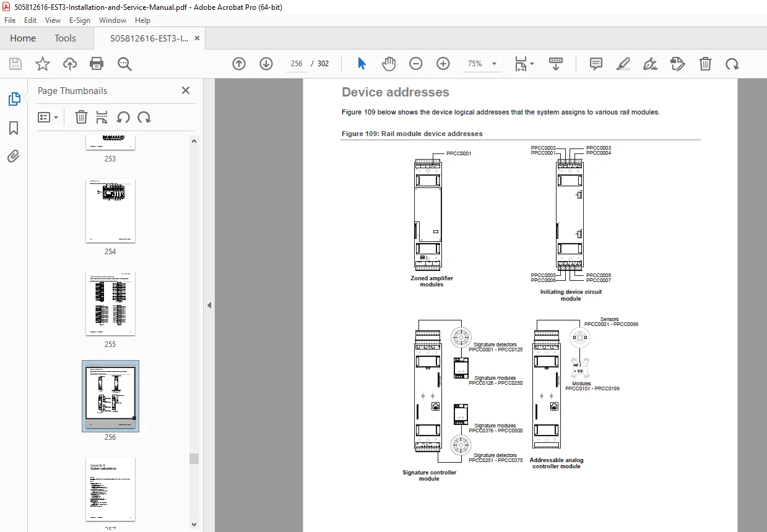
Task: Select page 254 thumbnail
Action: (x=110, y=211)
